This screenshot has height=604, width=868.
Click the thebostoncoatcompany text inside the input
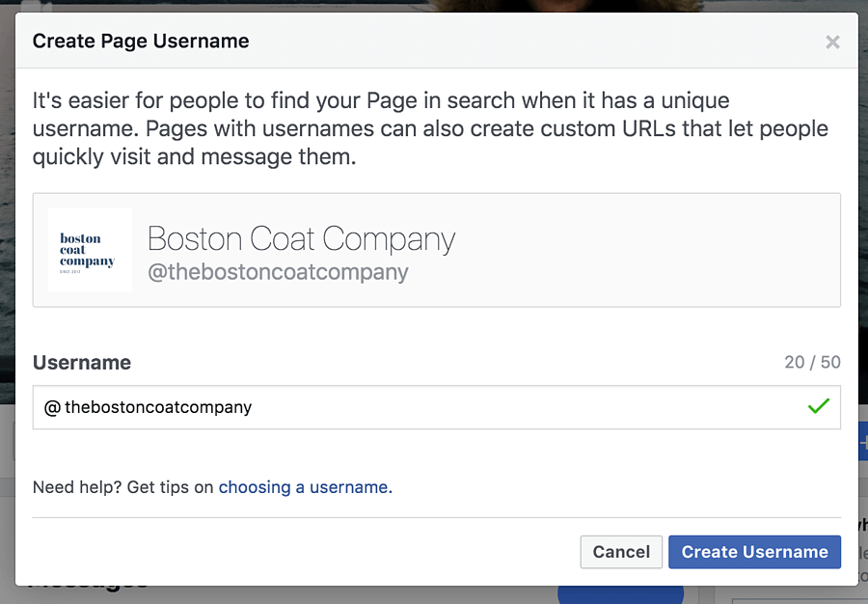[158, 407]
